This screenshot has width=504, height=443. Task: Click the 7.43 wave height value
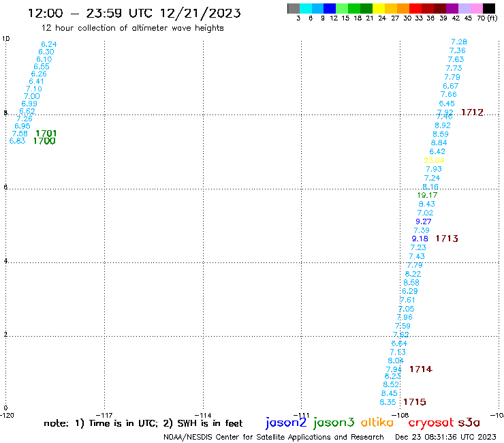417,256
